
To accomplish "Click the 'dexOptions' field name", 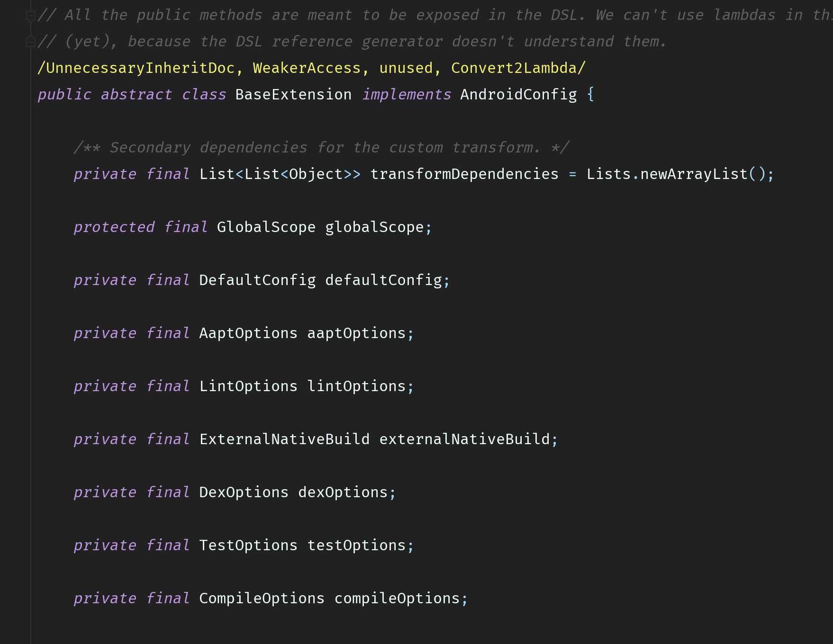I will tap(343, 492).
